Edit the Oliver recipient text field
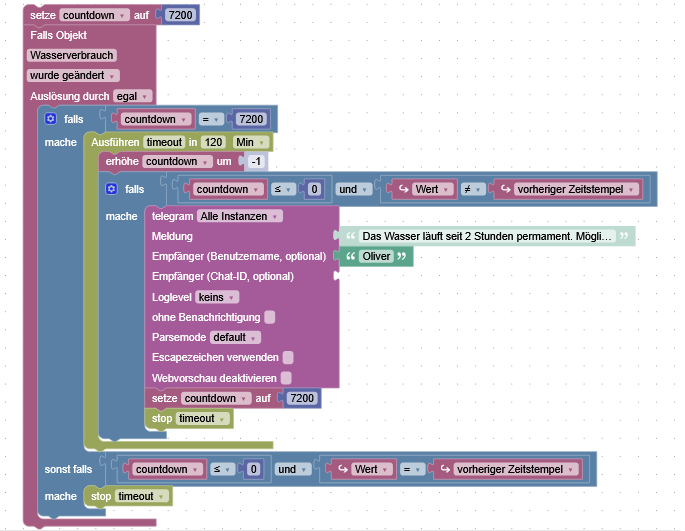685x531 pixels. tap(376, 257)
